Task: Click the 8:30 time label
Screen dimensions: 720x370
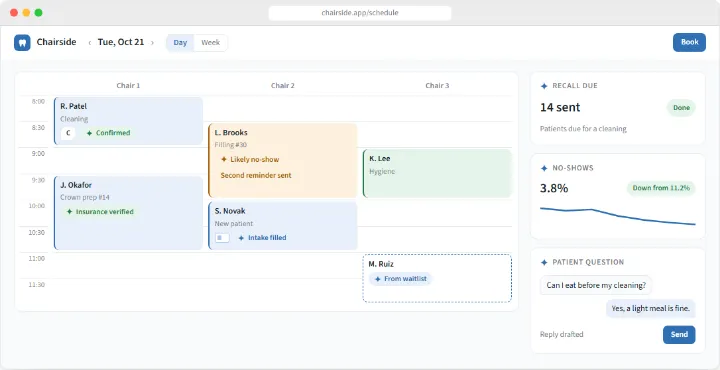Action: coord(38,128)
